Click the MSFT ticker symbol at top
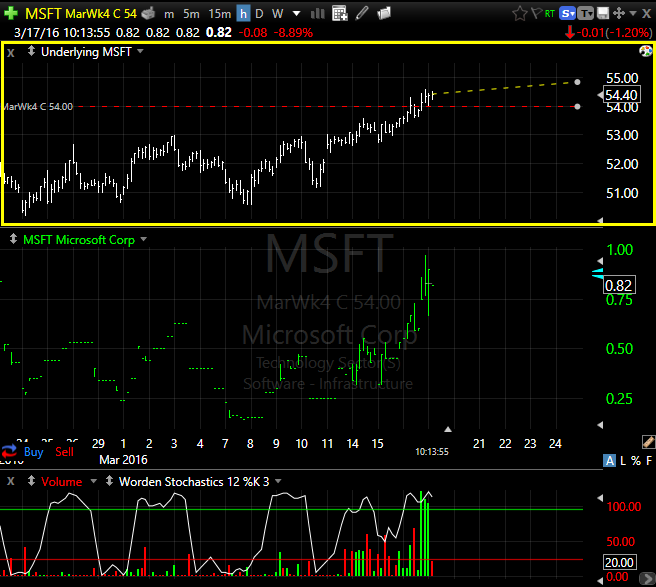 pyautogui.click(x=43, y=14)
